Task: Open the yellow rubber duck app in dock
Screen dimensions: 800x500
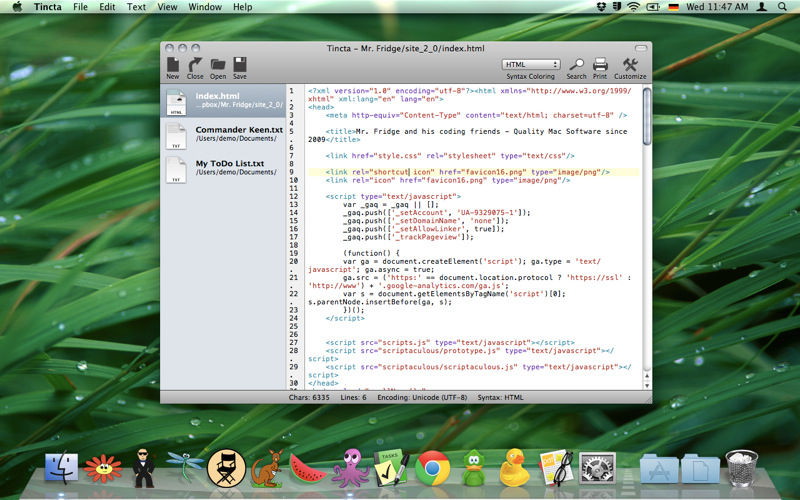Action: (x=514, y=467)
